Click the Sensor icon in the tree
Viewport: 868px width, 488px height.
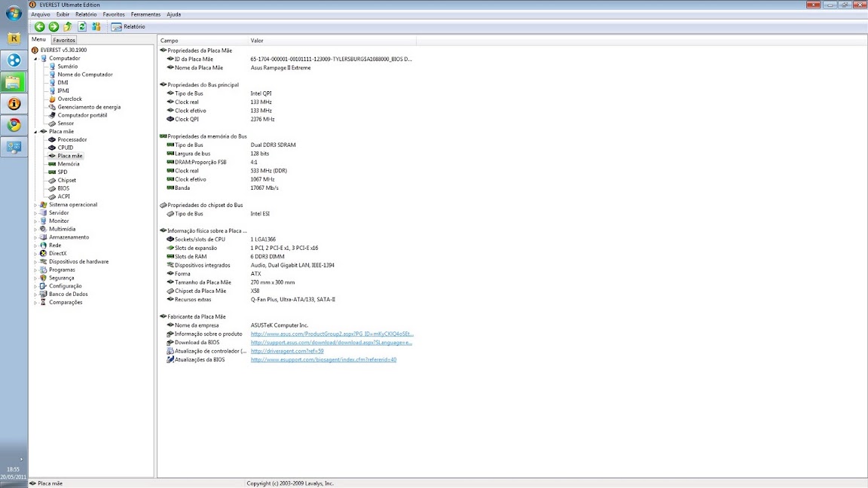pos(52,124)
